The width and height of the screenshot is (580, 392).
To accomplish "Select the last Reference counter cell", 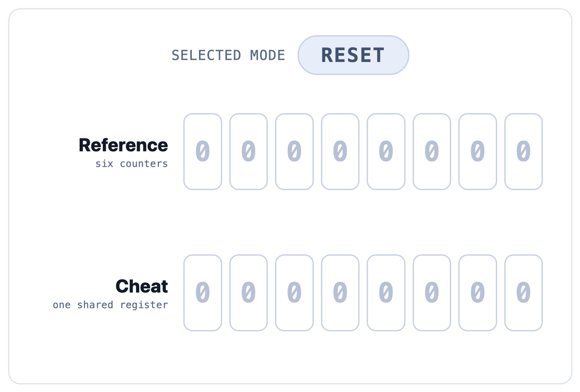I will pyautogui.click(x=524, y=152).
